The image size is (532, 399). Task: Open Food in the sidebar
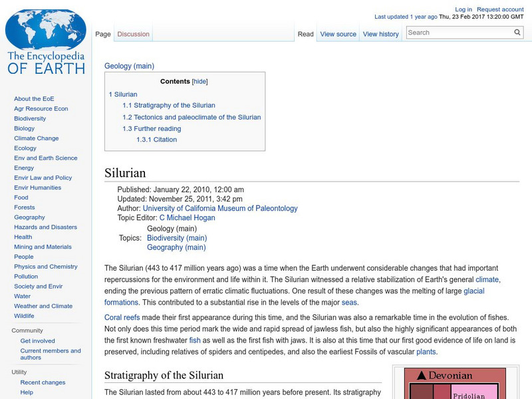21,197
